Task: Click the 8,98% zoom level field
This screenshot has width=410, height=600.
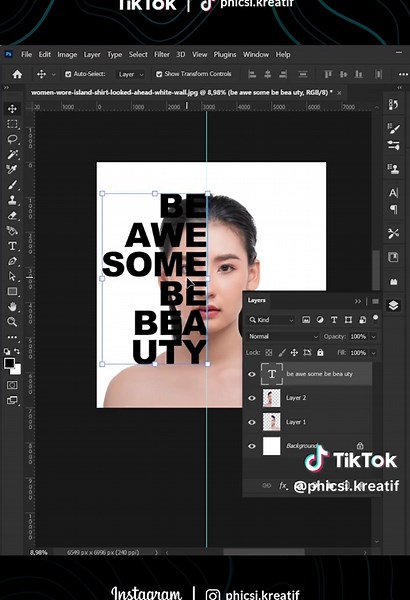Action: point(39,553)
